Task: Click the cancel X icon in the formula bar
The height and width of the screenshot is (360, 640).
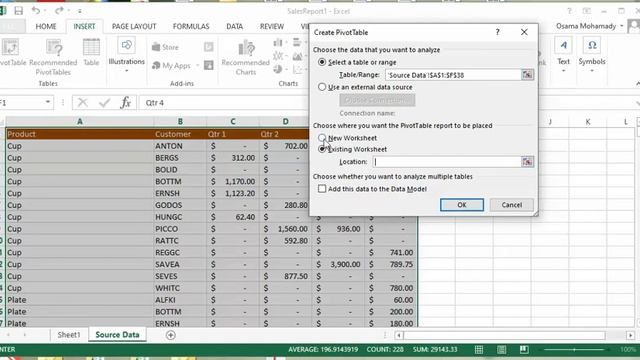Action: 83,102
